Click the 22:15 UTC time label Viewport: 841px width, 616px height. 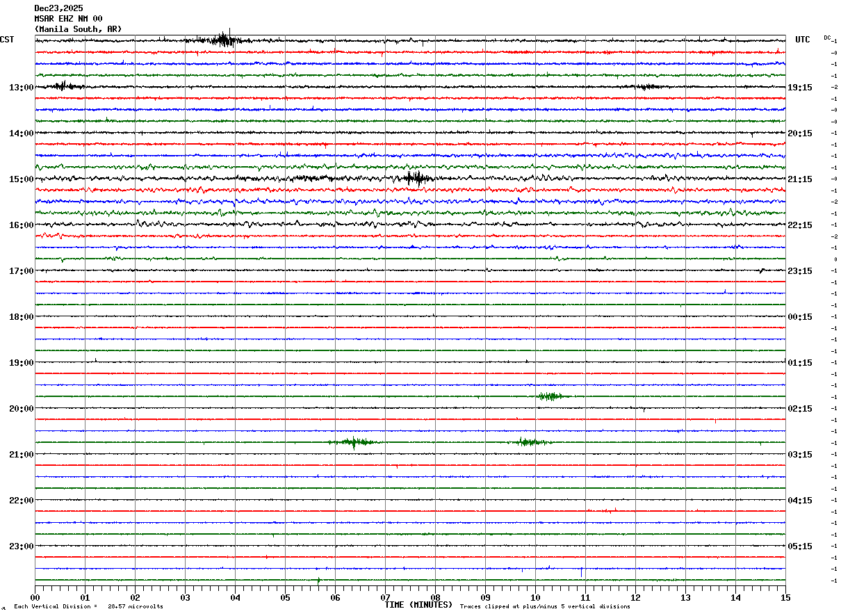800,225
